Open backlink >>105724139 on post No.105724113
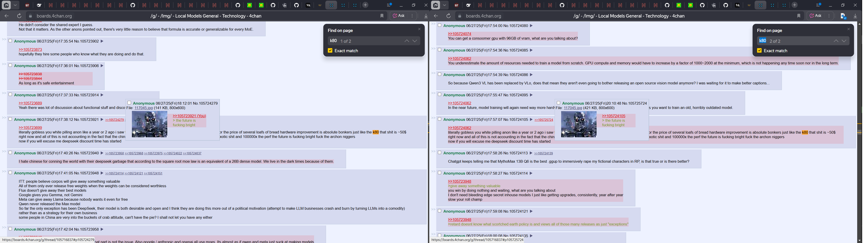The image size is (868, 243). (544, 153)
